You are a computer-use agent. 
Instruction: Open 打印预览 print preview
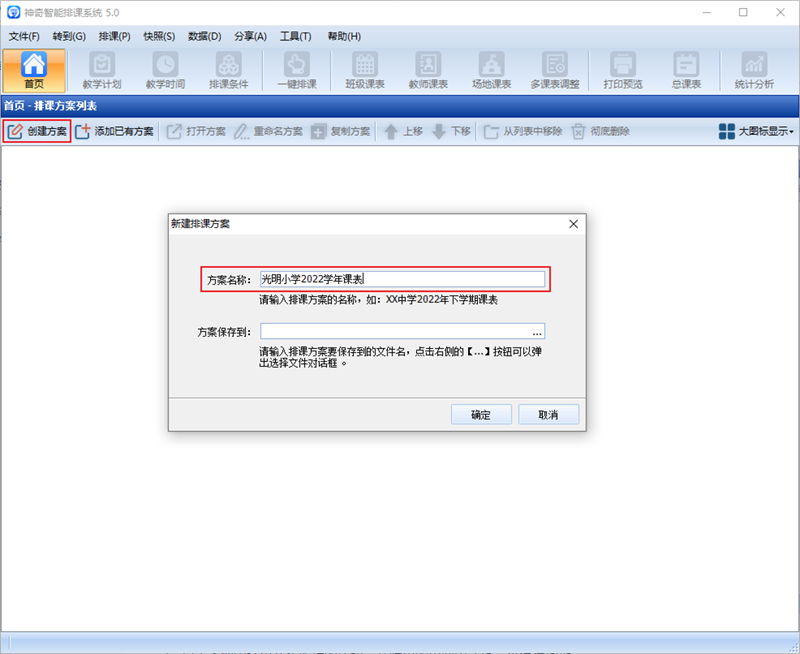tap(623, 70)
